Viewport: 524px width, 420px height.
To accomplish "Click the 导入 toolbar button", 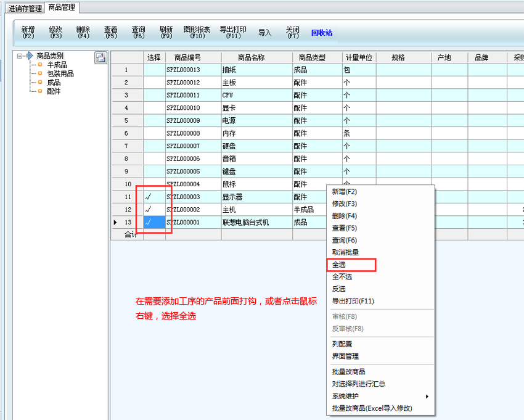I will click(x=265, y=33).
